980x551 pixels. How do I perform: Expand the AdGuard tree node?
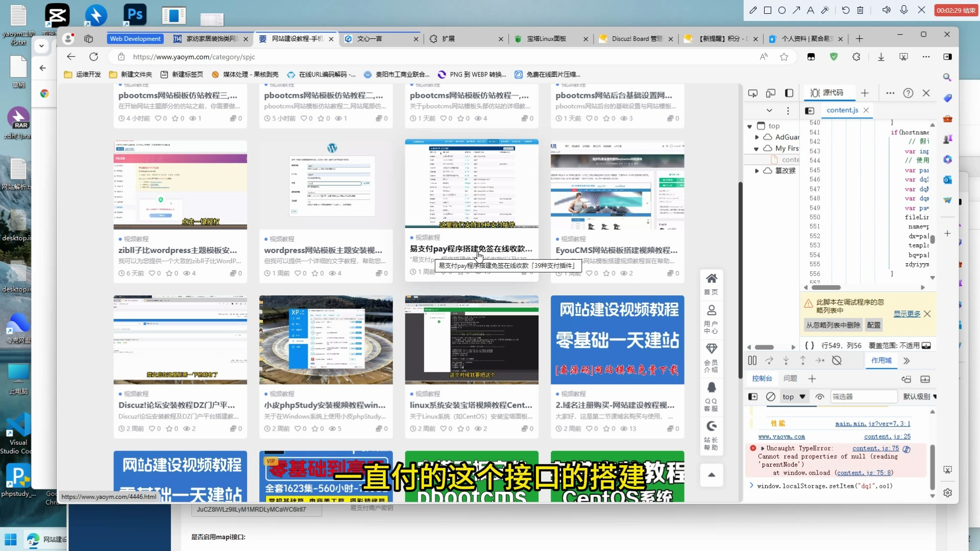(x=757, y=137)
